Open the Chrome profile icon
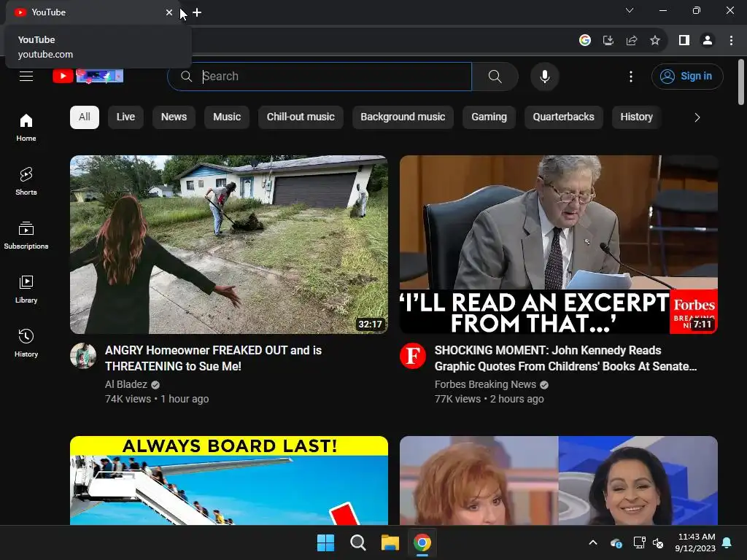 point(708,41)
